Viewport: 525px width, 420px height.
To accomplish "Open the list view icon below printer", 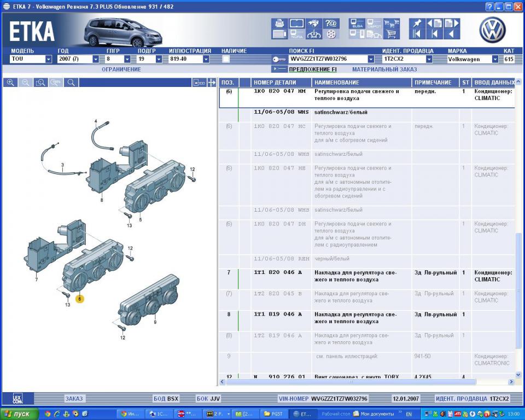I will click(x=279, y=34).
